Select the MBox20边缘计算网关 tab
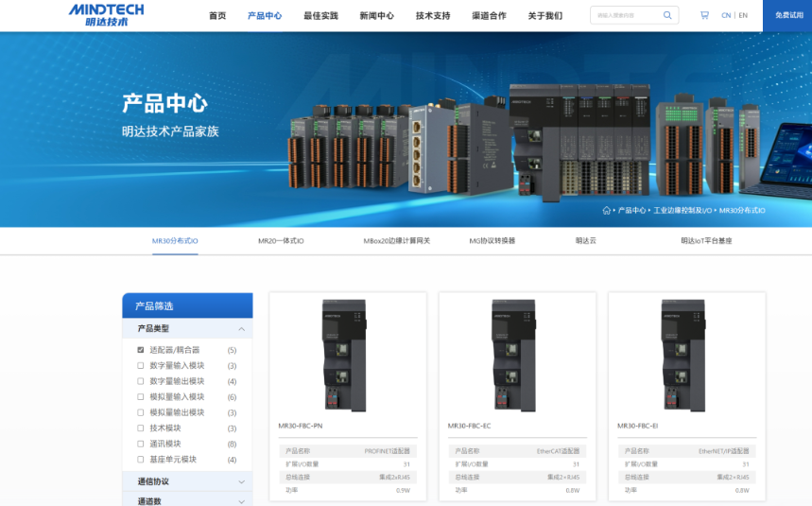 click(x=397, y=241)
